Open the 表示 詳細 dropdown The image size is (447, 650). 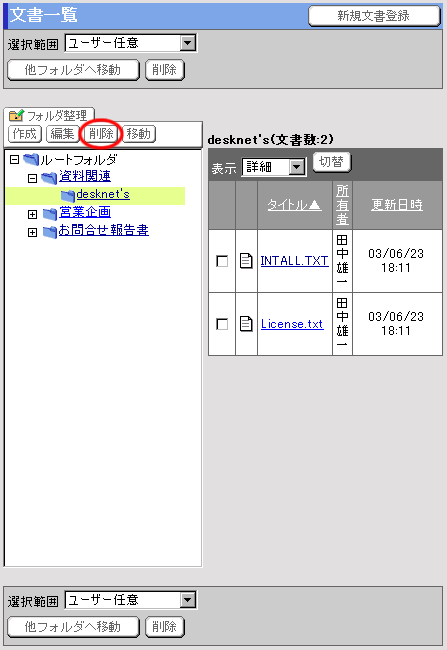(x=274, y=167)
